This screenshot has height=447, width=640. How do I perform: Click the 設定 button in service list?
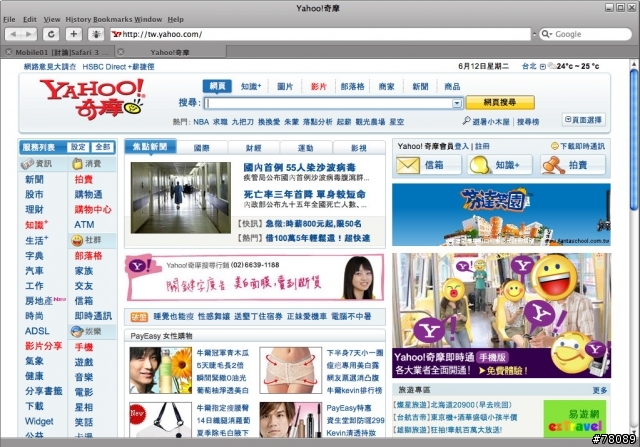[x=78, y=147]
